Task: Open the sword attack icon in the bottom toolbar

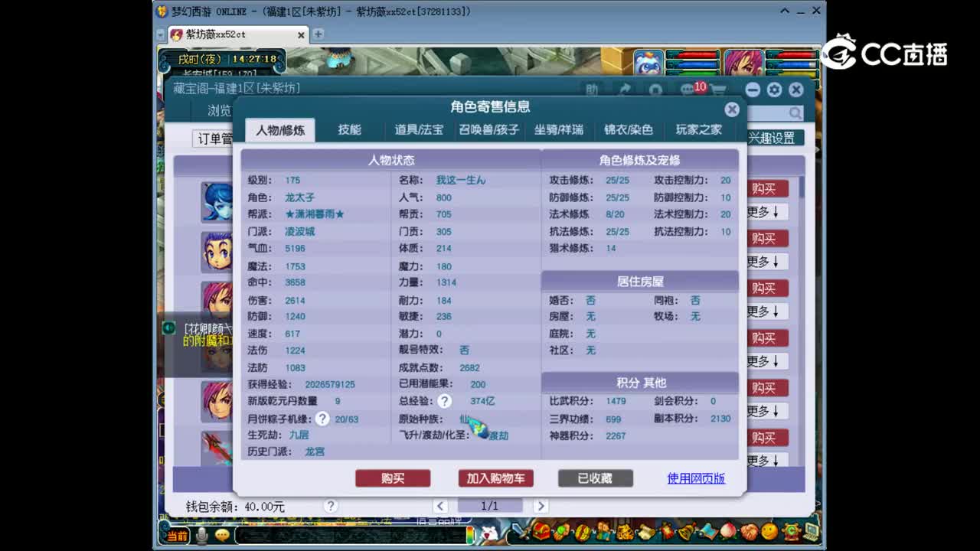Action: point(522,531)
